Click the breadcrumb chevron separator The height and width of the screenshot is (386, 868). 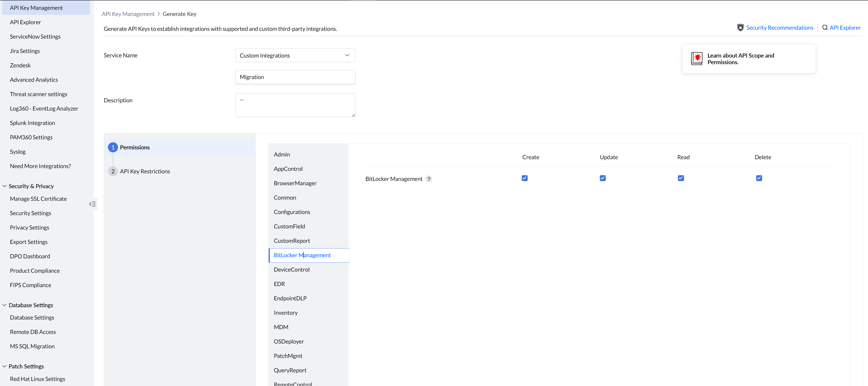pyautogui.click(x=159, y=14)
